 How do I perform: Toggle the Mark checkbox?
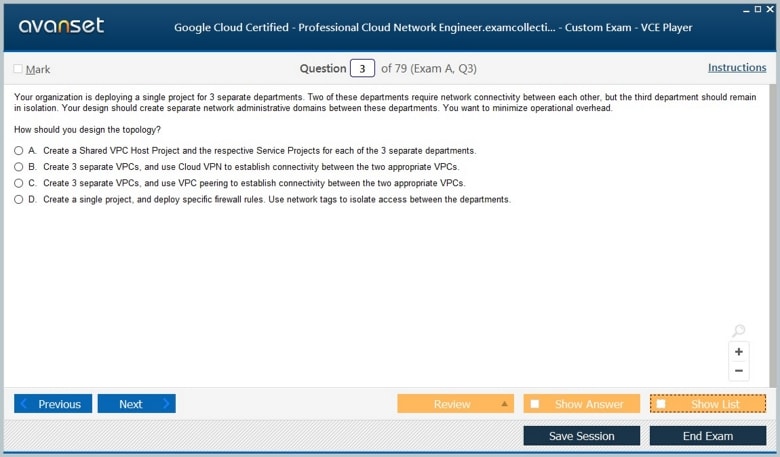point(18,69)
